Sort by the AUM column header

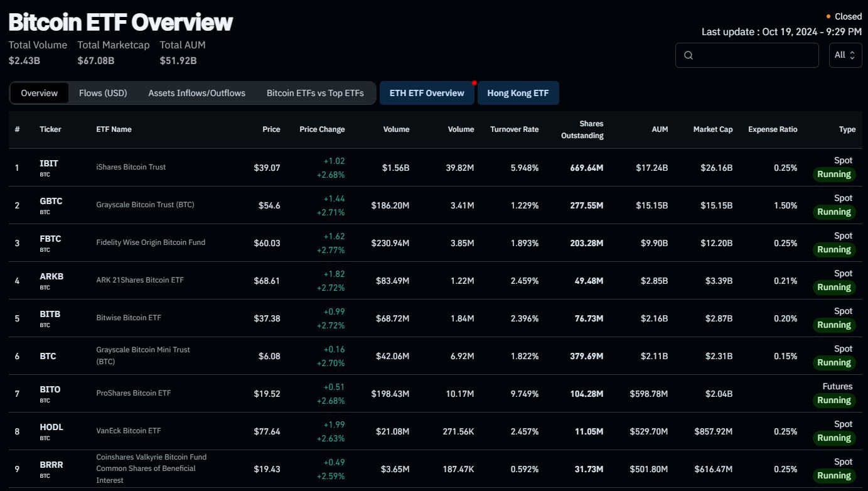[660, 129]
